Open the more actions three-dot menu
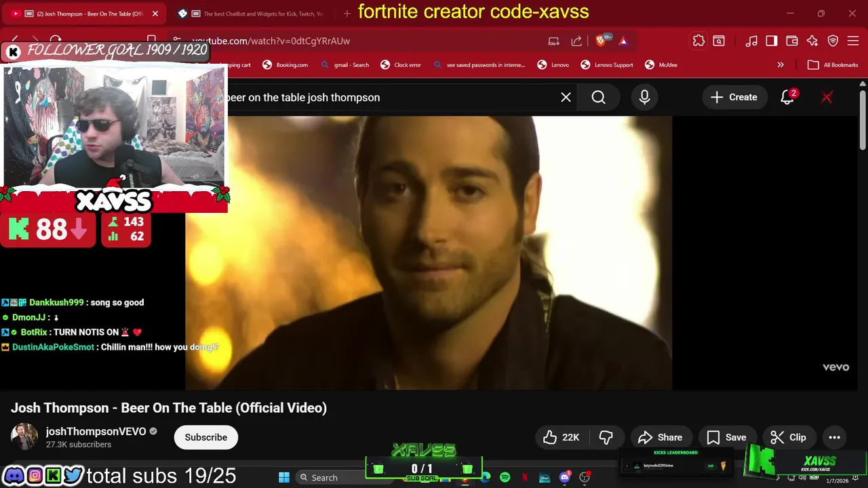This screenshot has height=488, width=868. (834, 437)
